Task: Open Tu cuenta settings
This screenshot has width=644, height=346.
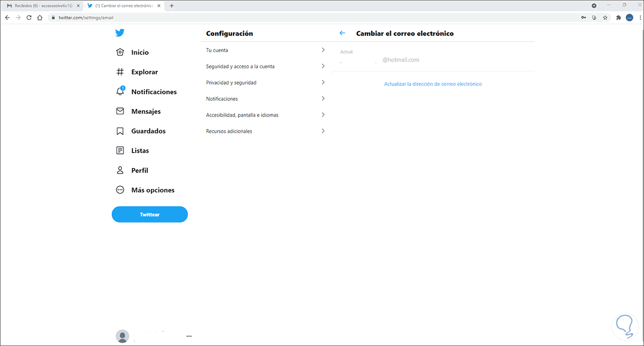Action: pyautogui.click(x=266, y=50)
